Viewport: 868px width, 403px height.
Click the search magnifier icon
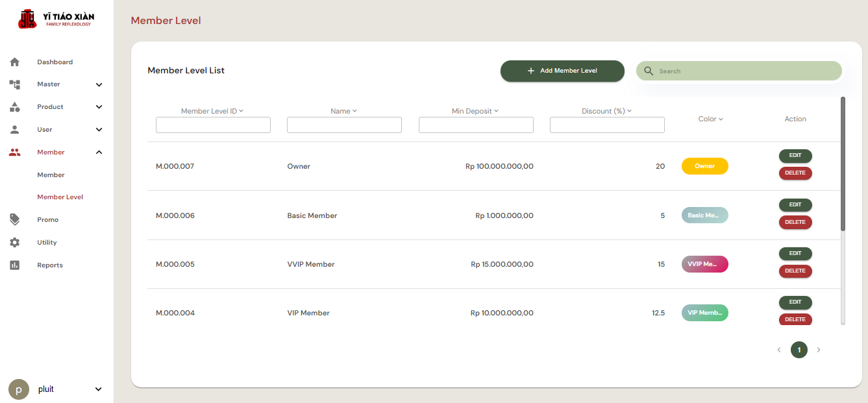(x=649, y=71)
